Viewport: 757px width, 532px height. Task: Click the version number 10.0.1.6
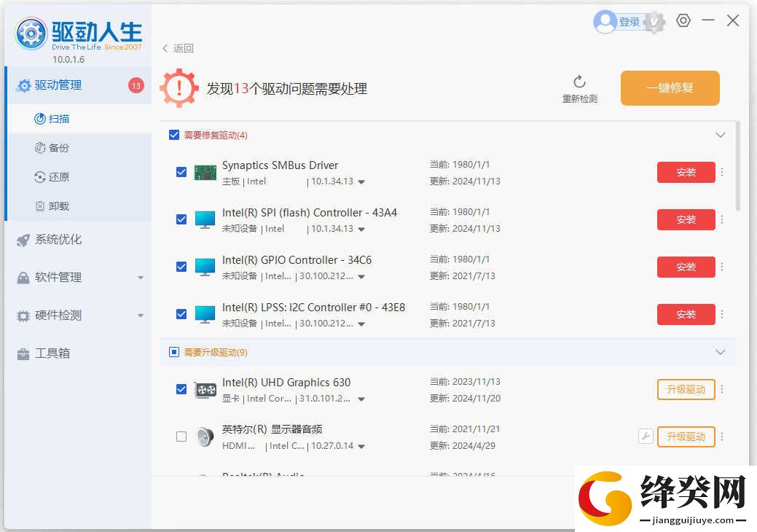(68, 59)
